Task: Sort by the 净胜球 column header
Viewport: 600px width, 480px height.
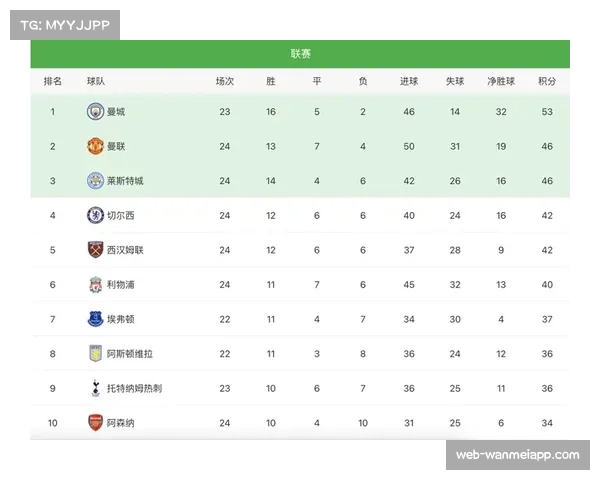Action: pyautogui.click(x=500, y=81)
